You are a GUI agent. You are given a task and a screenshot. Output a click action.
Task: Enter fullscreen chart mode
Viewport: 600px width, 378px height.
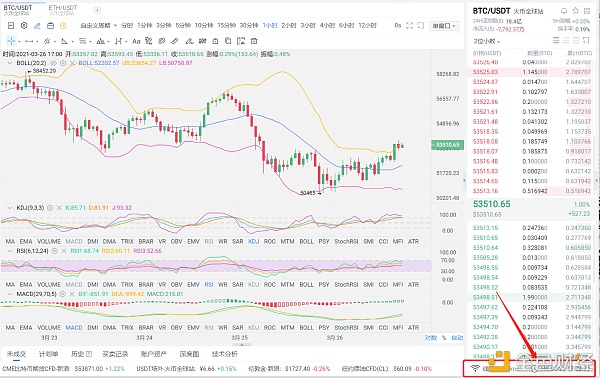409,26
